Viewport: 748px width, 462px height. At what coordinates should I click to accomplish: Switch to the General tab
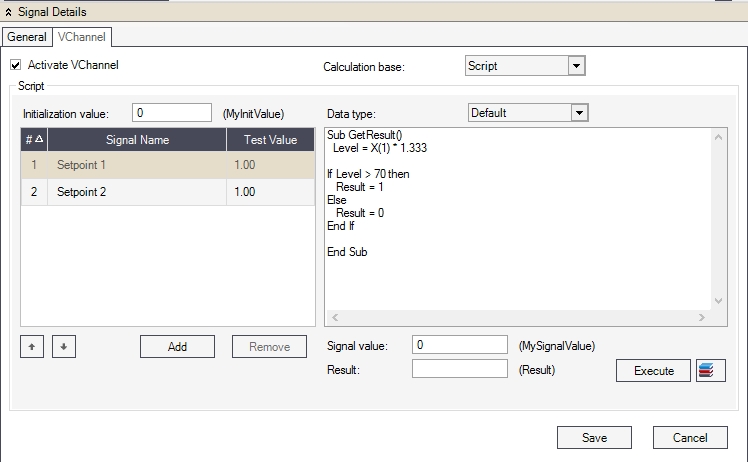click(x=27, y=37)
